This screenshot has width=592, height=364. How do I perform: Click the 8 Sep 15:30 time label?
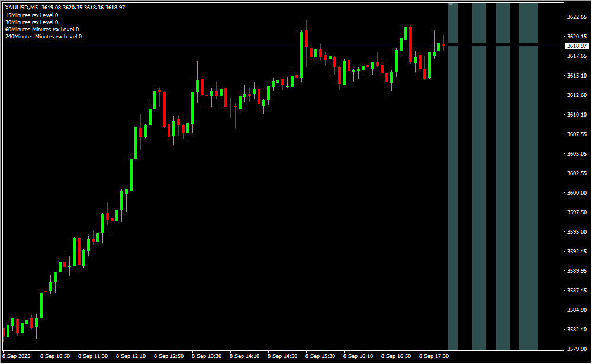(x=320, y=356)
